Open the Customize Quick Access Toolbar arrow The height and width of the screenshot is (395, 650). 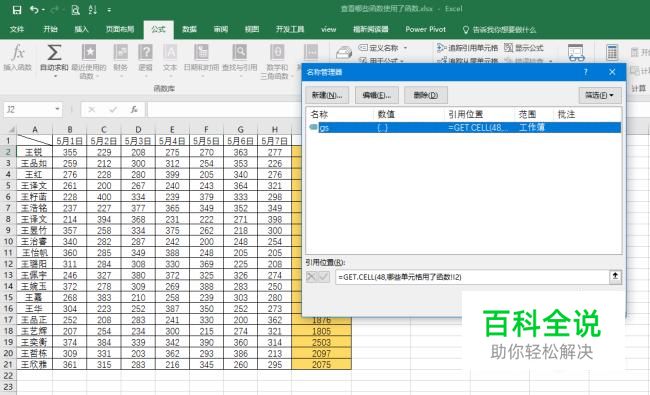tap(109, 10)
